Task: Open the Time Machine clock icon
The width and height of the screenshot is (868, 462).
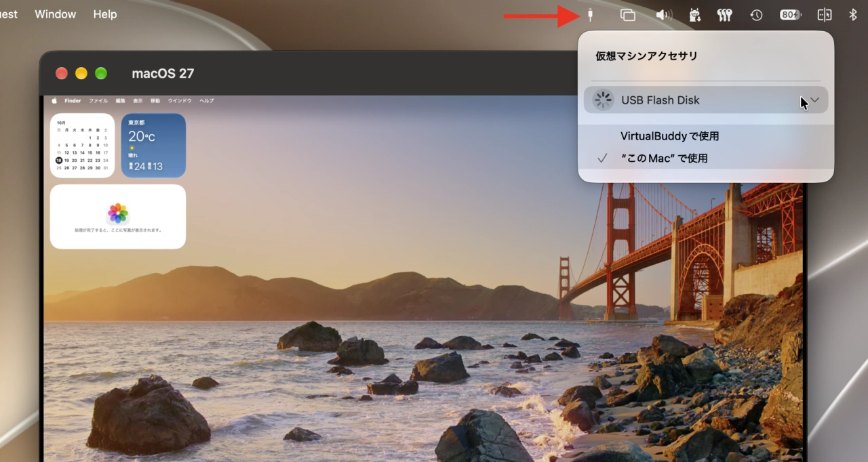Action: pos(756,15)
